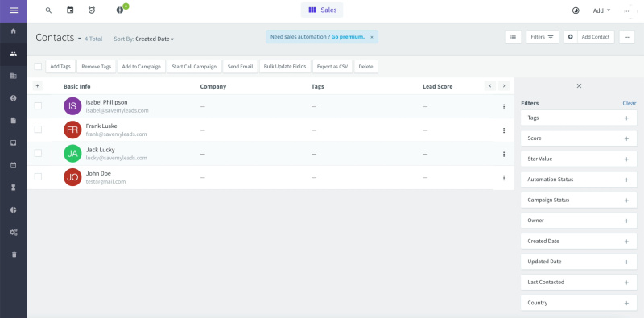
Task: Click the plus icon beside Add Contact
Action: pyautogui.click(x=571, y=37)
